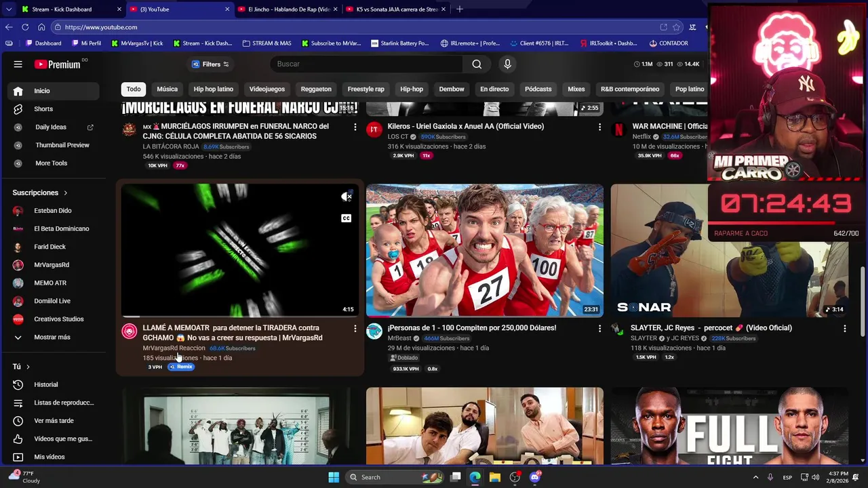Screen dimensions: 868x488
Task: Start voice search with microphone icon
Action: [x=507, y=64]
